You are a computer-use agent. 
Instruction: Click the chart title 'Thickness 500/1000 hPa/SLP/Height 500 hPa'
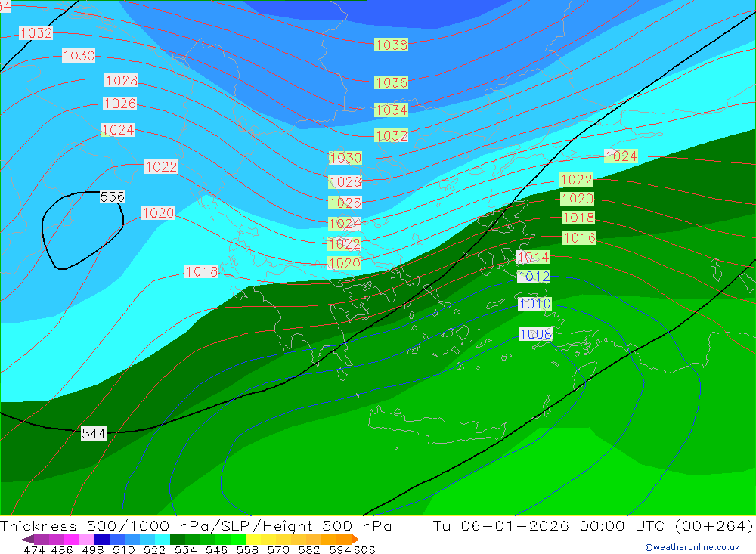pyautogui.click(x=196, y=525)
